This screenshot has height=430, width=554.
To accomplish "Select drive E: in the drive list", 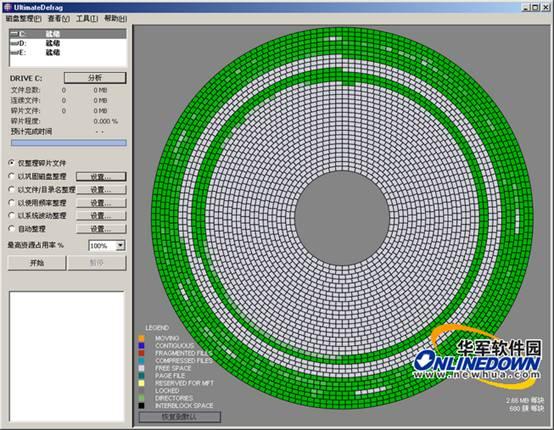I will 68,52.
